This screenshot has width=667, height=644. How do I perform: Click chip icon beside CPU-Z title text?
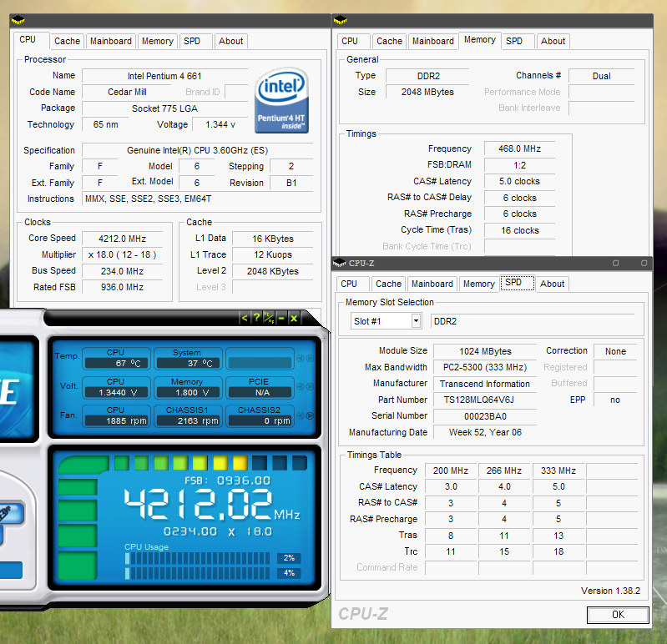tap(340, 263)
